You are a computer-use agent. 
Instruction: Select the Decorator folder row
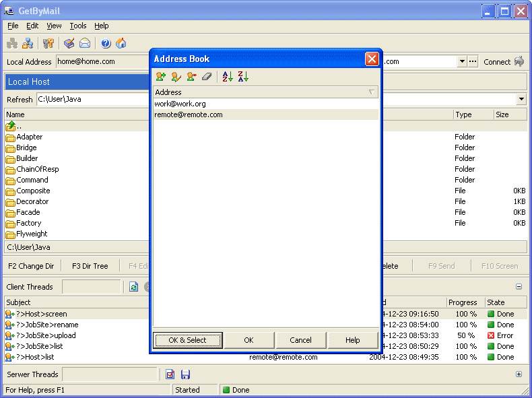(77, 201)
